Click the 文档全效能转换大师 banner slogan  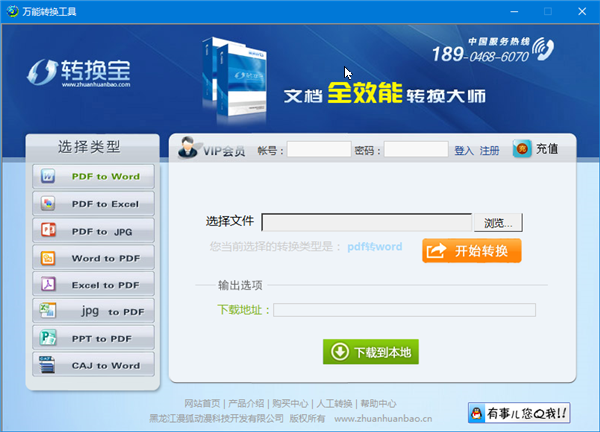(385, 93)
